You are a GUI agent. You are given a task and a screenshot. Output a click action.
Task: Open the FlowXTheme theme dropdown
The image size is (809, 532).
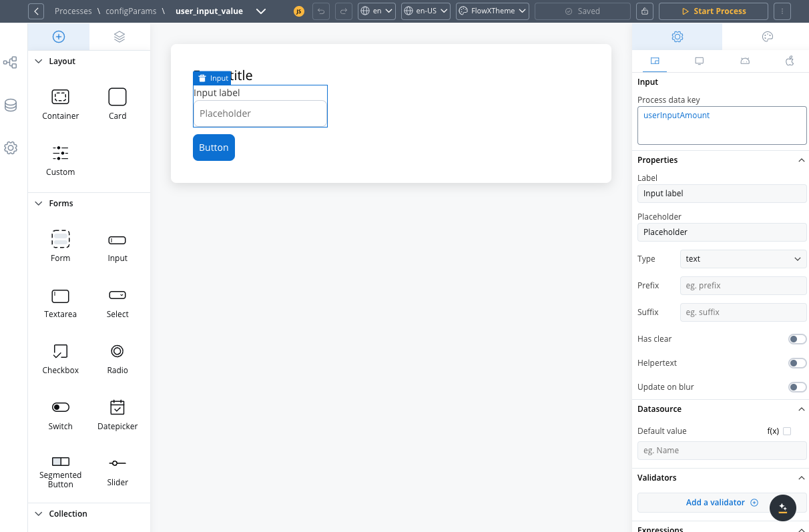[493, 11]
